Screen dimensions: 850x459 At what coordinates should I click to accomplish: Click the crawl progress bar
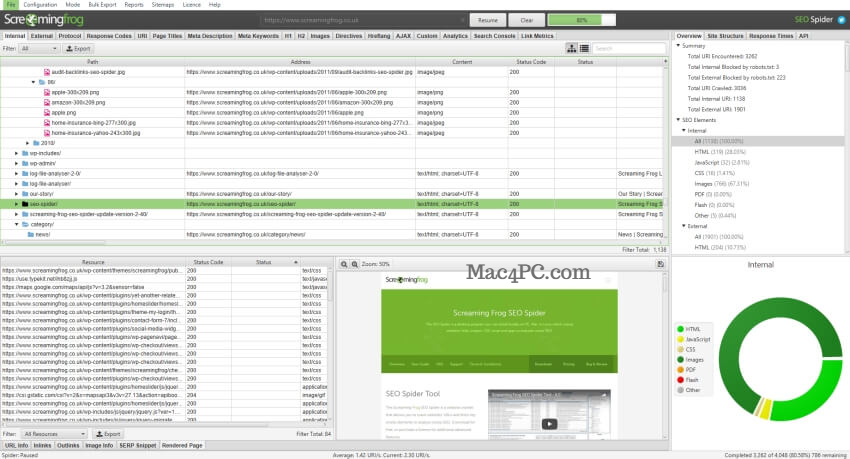582,20
